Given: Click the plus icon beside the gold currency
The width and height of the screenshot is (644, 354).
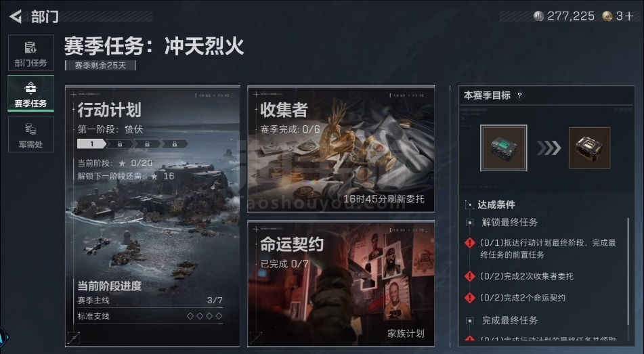Looking at the screenshot, I should coord(630,16).
